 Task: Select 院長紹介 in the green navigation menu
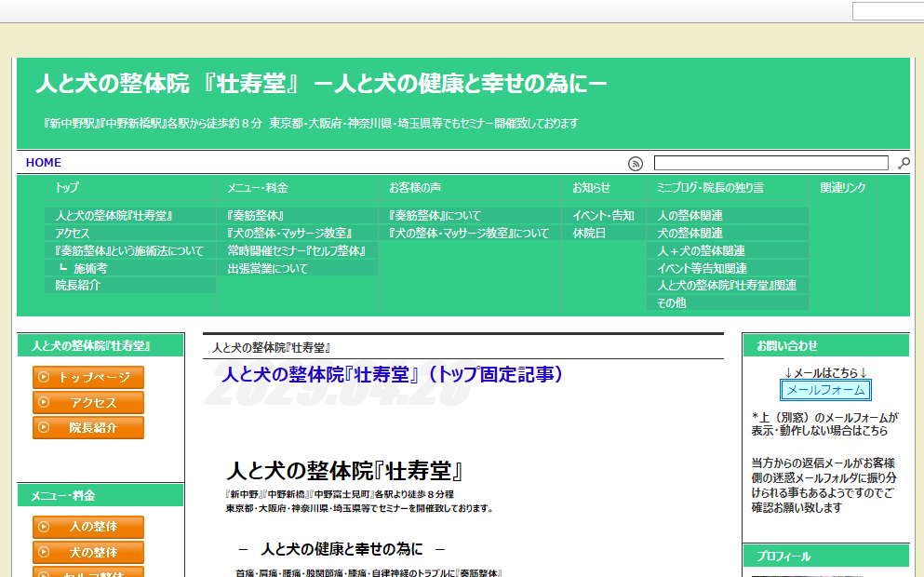click(130, 286)
